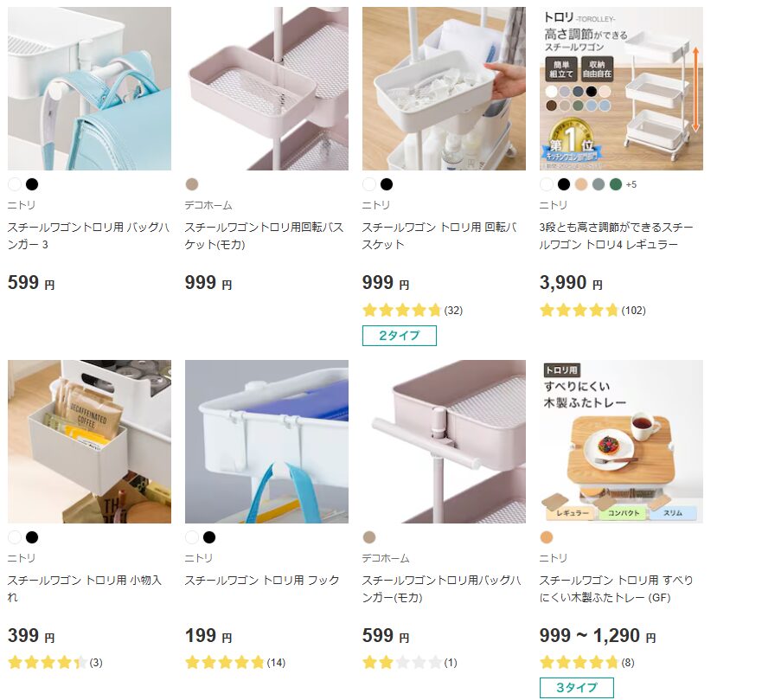Viewport: 762px width, 700px height.
Task: Click the 3タイプ variant button
Action: (577, 687)
